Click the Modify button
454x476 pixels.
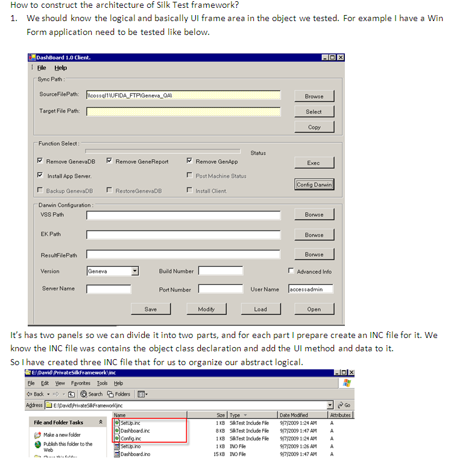tap(206, 309)
